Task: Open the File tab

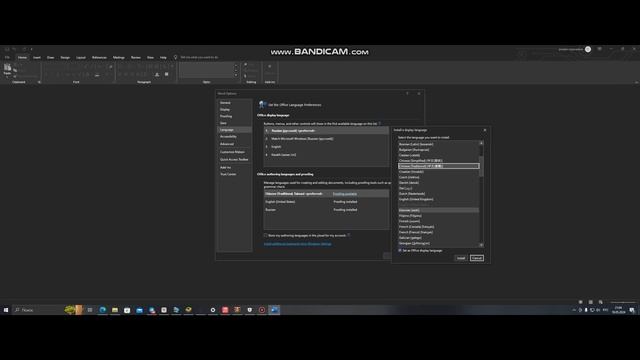Action: [7, 58]
